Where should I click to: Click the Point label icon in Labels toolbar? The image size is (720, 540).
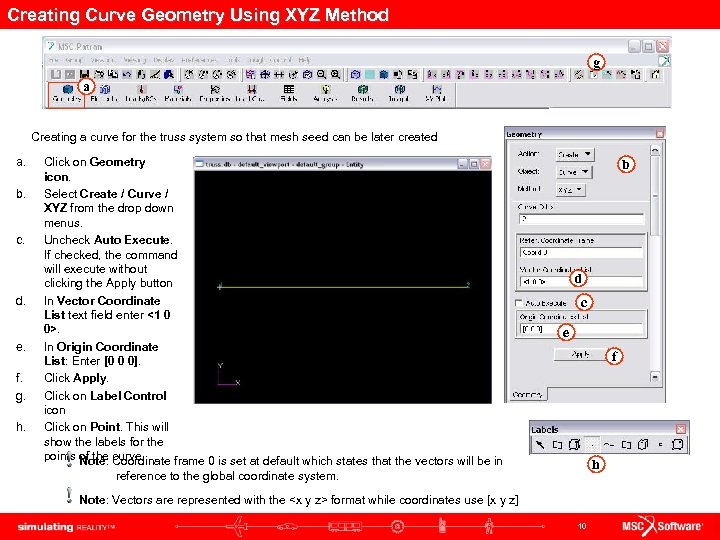pyautogui.click(x=592, y=444)
